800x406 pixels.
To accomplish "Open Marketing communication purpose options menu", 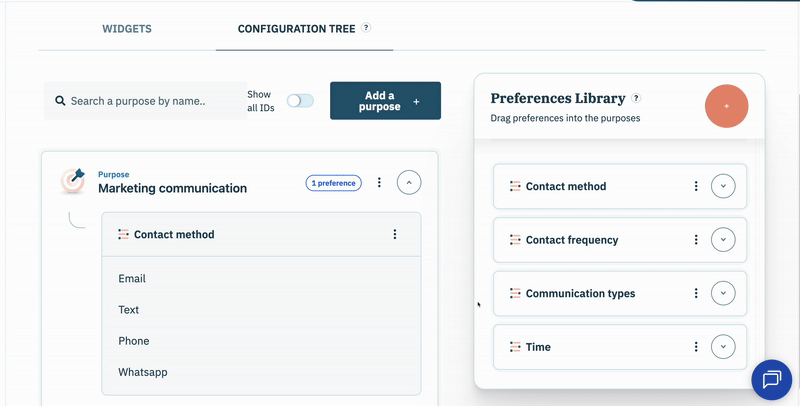I will click(379, 183).
